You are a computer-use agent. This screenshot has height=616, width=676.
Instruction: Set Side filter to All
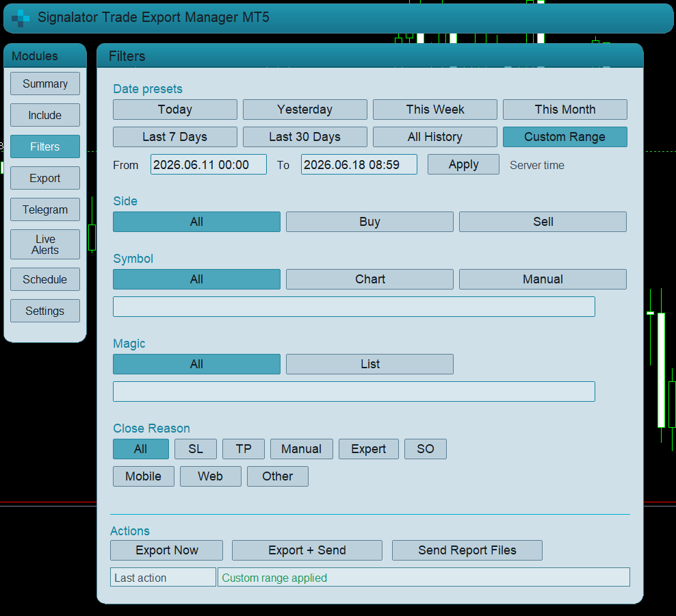[196, 222]
